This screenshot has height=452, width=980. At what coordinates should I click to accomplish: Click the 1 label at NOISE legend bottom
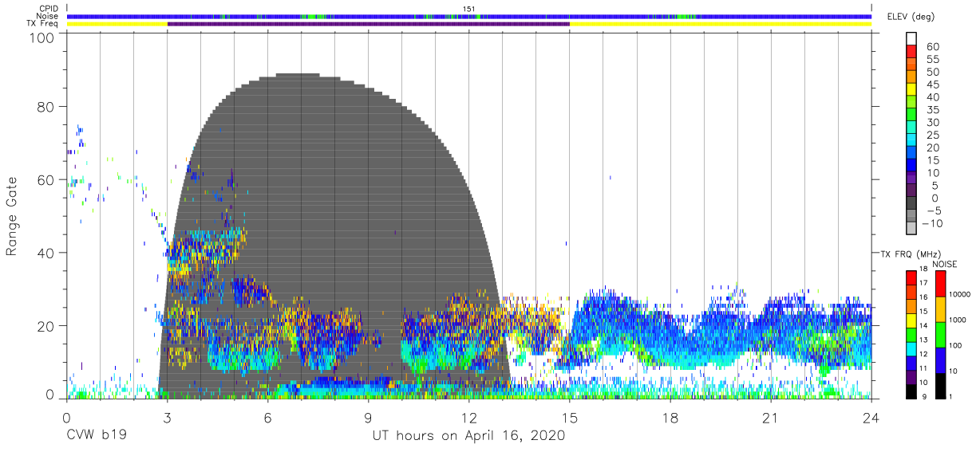[951, 396]
